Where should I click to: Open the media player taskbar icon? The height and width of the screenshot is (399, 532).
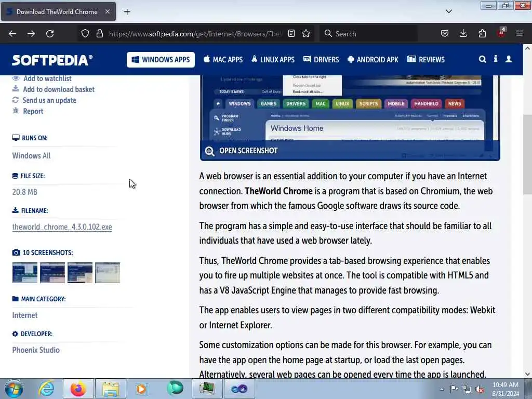point(142,389)
